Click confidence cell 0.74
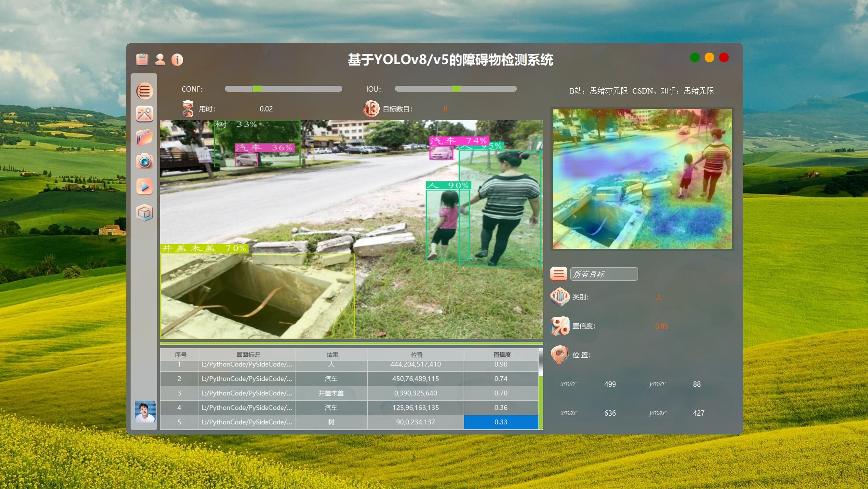Viewport: 868px width, 489px height. (x=501, y=379)
